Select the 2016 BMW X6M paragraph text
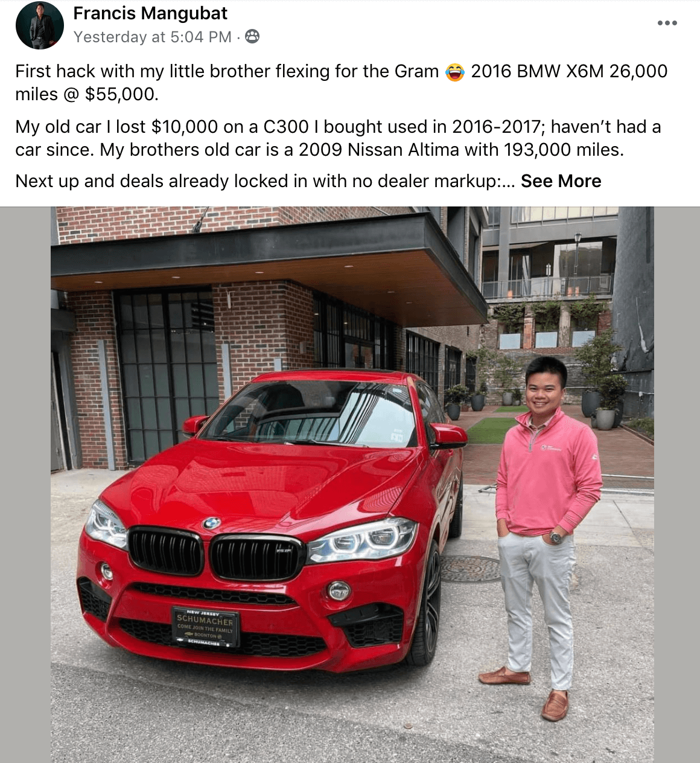Screen dimensions: 700x763 click(x=341, y=83)
